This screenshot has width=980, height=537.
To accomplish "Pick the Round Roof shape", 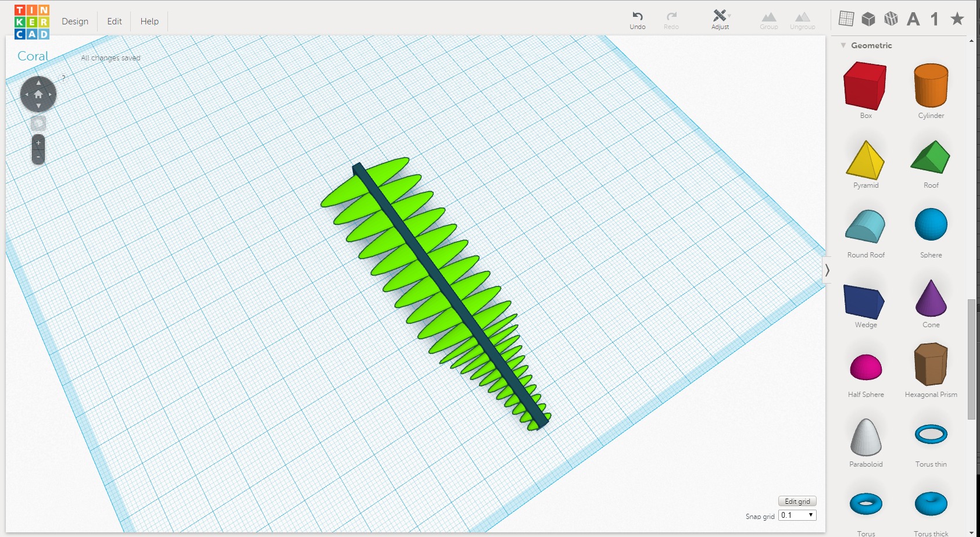I will coord(865,227).
